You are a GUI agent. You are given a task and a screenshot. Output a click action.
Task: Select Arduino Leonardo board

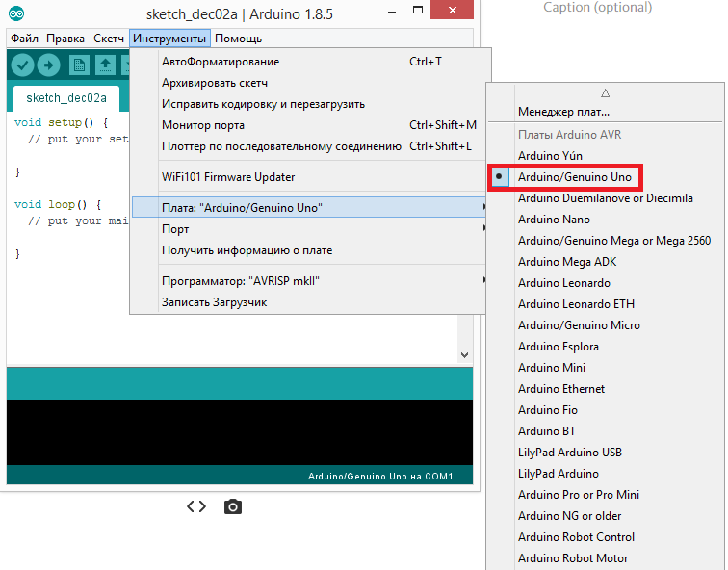(x=606, y=283)
